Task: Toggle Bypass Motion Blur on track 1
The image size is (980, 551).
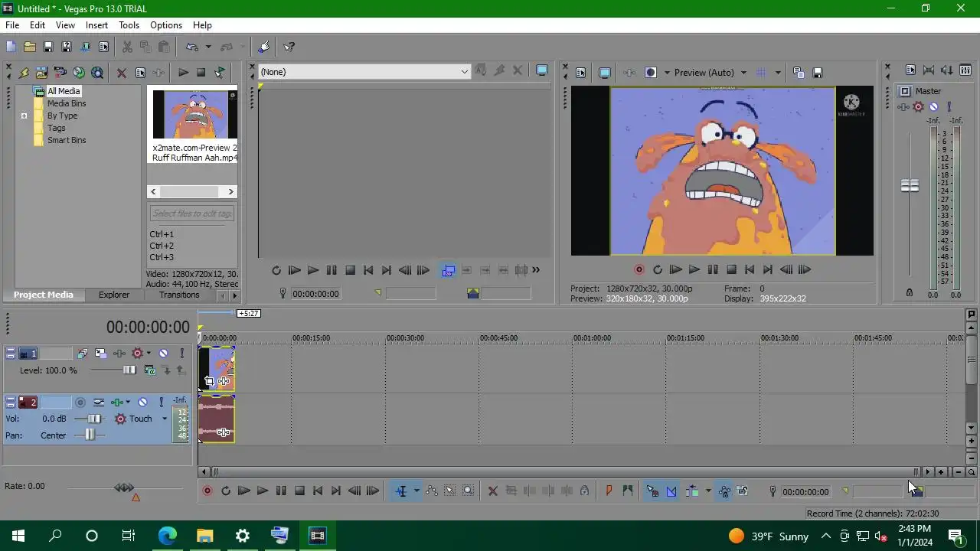Action: click(82, 354)
